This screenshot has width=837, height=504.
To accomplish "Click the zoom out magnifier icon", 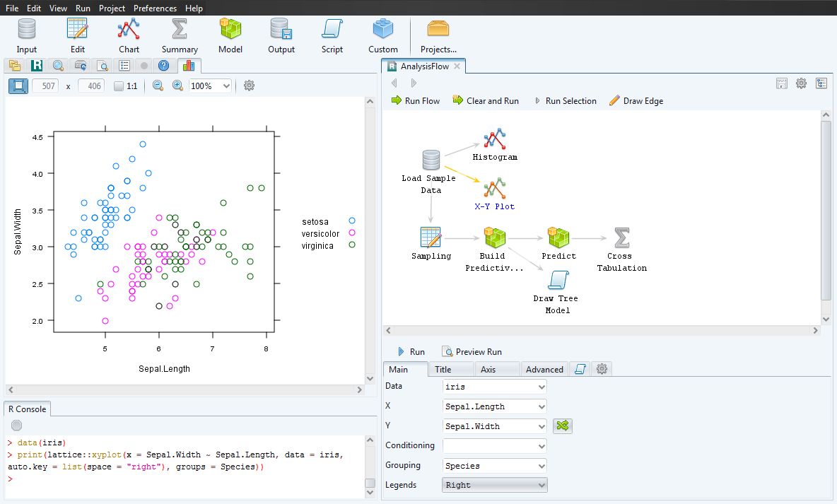I will point(157,86).
